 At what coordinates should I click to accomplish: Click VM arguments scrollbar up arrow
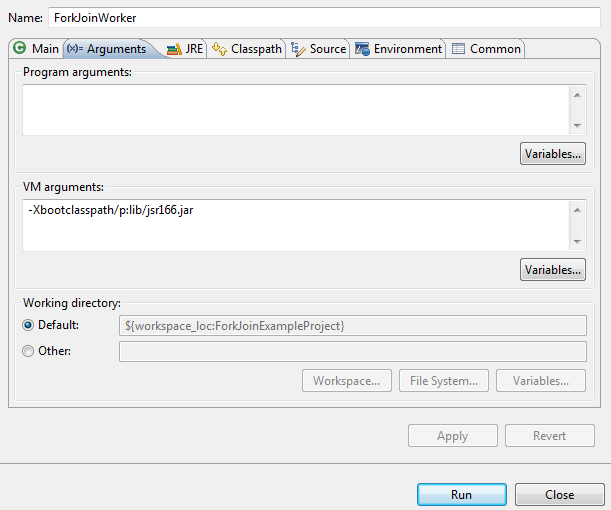(x=577, y=210)
